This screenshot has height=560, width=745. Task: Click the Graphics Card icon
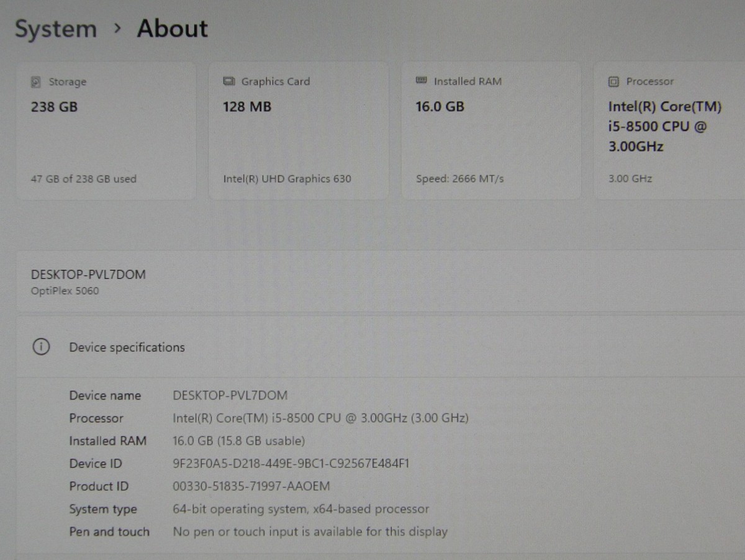tap(229, 81)
